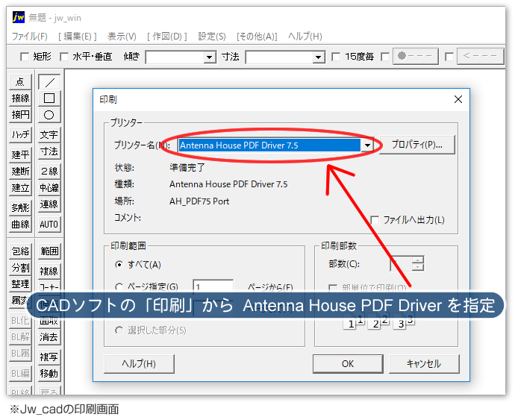Toggle checkbox beside the ●--- button
This screenshot has width=515, height=420.
(x=385, y=57)
